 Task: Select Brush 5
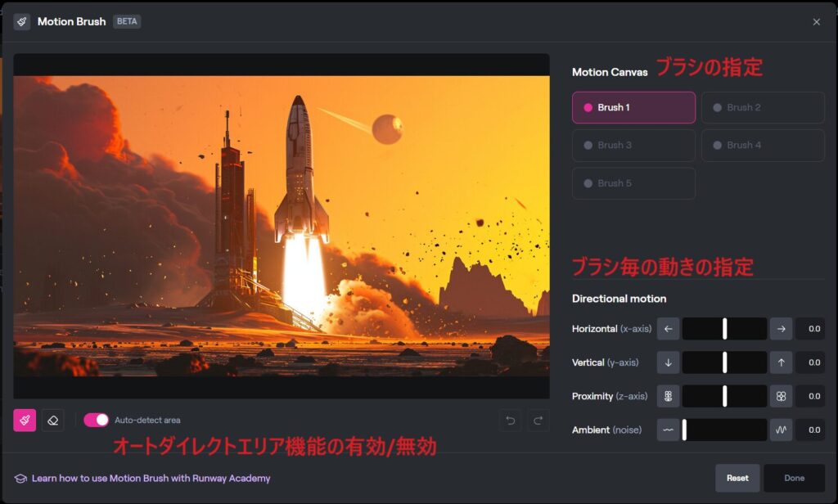pos(634,183)
